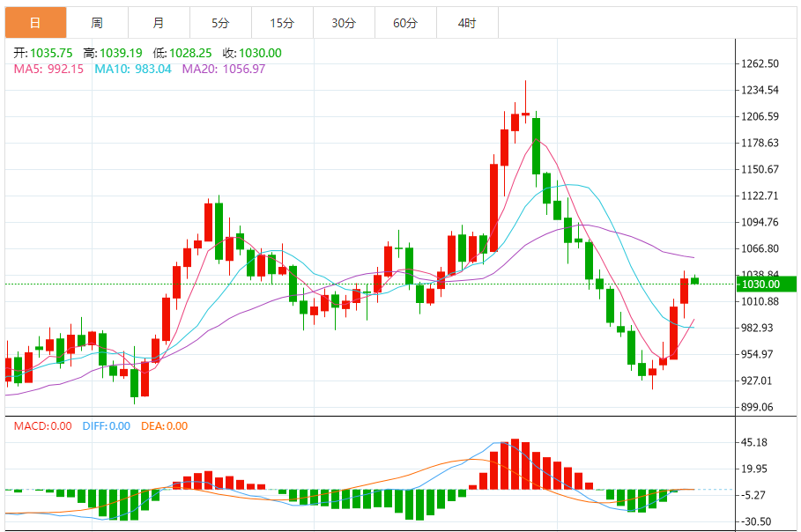This screenshot has width=801, height=532.
Task: Open the 15分 timeframe tab
Action: [283, 23]
